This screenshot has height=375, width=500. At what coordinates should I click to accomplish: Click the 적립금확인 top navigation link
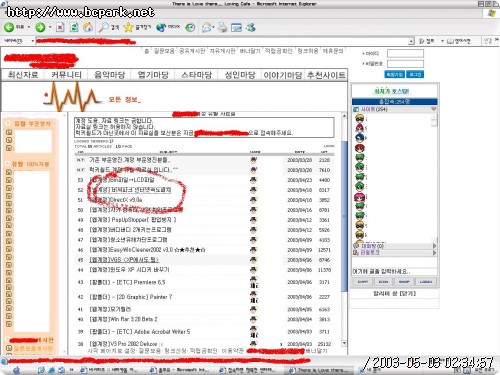point(279,51)
